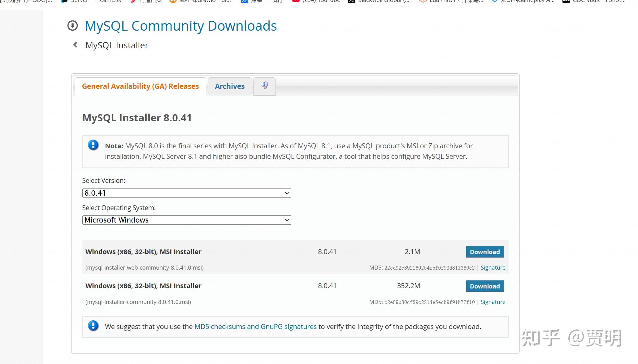
Task: Open the information icon tab
Action: 264,85
